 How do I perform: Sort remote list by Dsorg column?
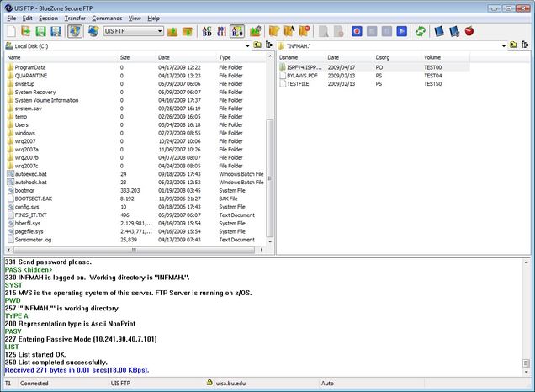[398, 57]
